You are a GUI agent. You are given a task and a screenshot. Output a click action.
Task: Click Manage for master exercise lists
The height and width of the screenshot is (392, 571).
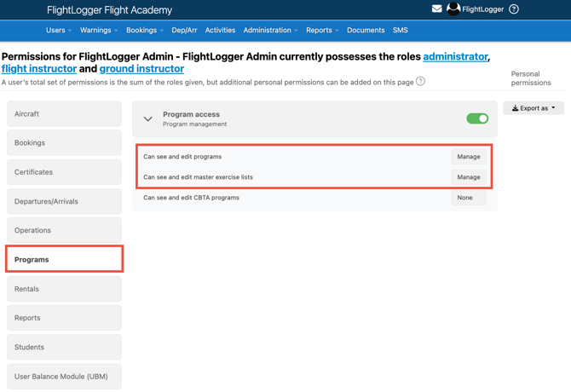tap(468, 177)
